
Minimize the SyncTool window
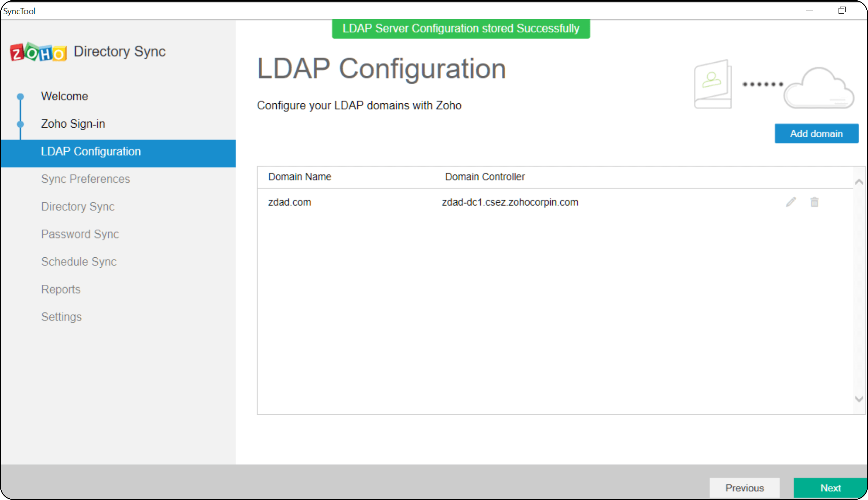[809, 10]
